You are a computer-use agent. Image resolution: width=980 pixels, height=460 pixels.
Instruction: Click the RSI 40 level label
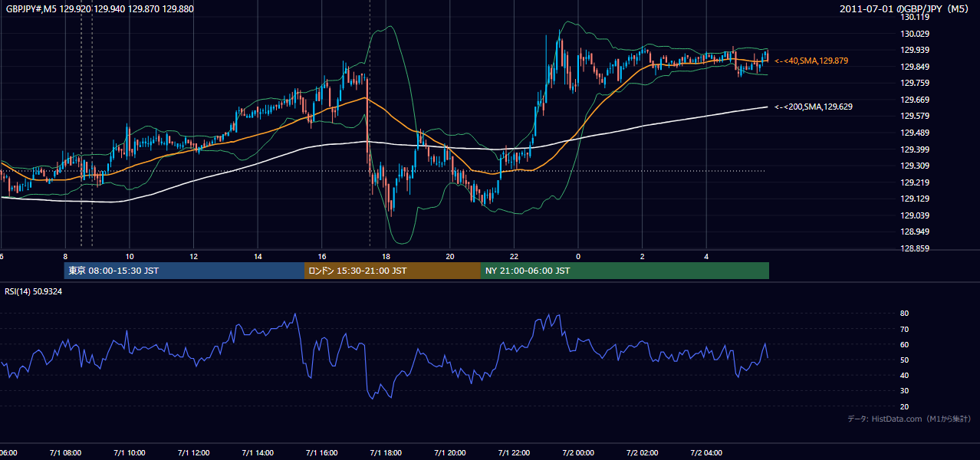click(904, 375)
